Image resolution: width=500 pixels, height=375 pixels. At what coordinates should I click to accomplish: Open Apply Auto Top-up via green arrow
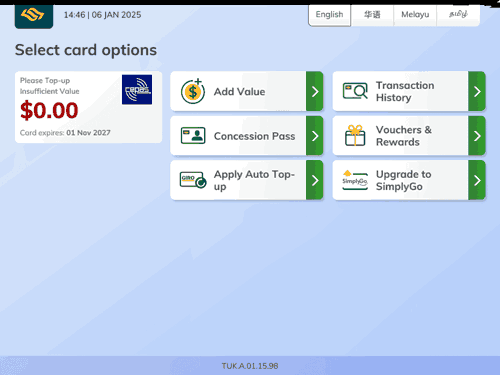point(315,180)
